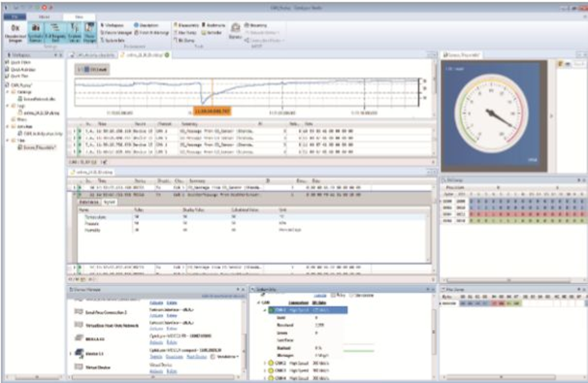This screenshot has height=383, width=588.
Task: Expand the first message row in upper table
Action: tap(75, 131)
